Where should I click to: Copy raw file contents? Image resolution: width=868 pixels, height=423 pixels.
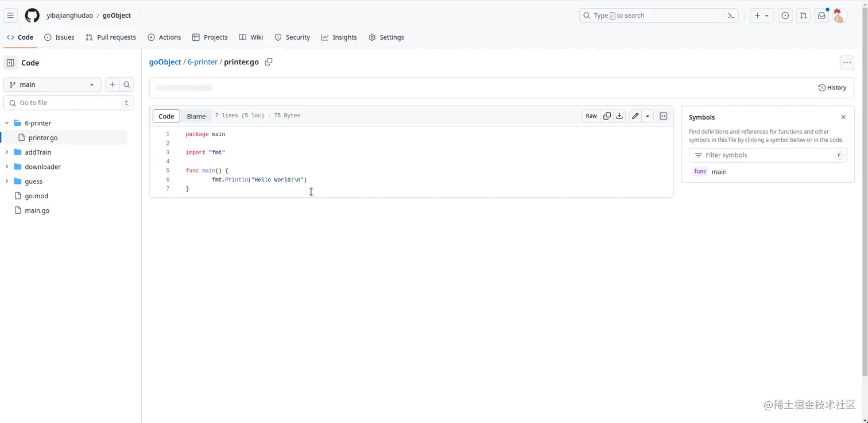pos(607,116)
